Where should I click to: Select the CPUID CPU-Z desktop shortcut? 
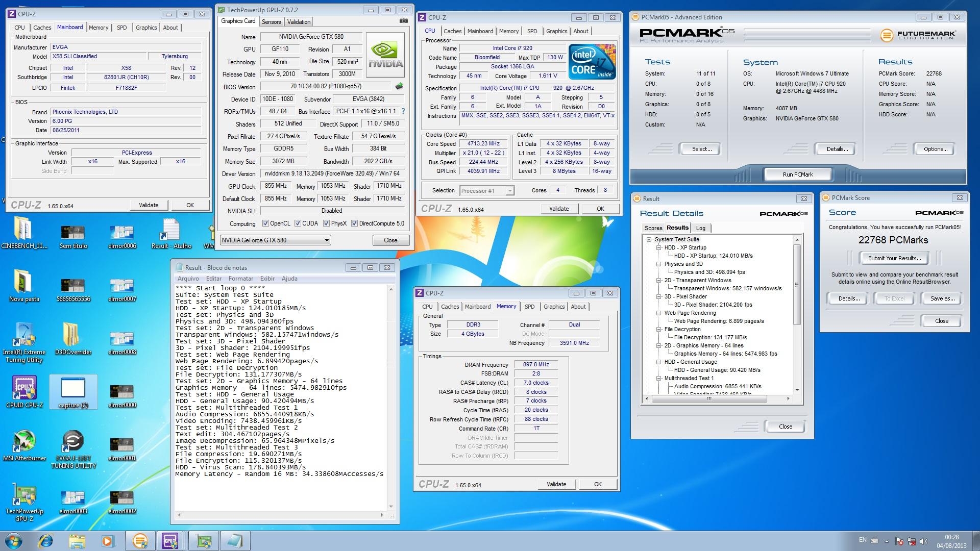pos(24,392)
